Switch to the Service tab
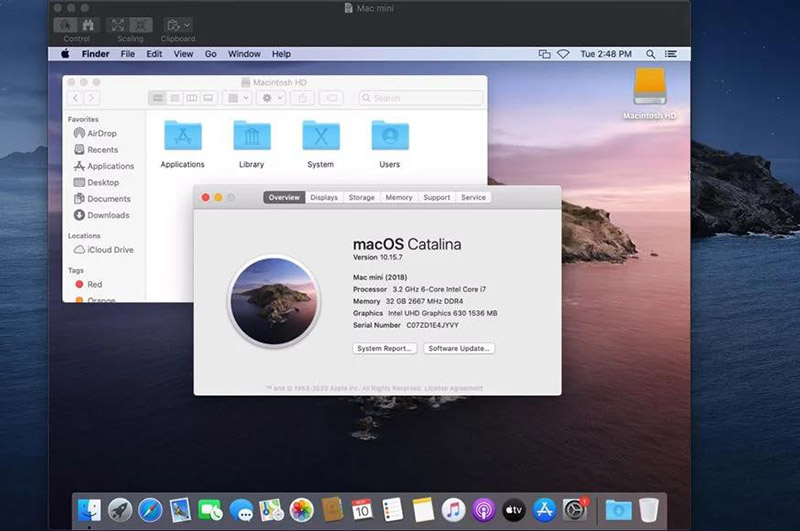This screenshot has width=800, height=531. [x=473, y=197]
